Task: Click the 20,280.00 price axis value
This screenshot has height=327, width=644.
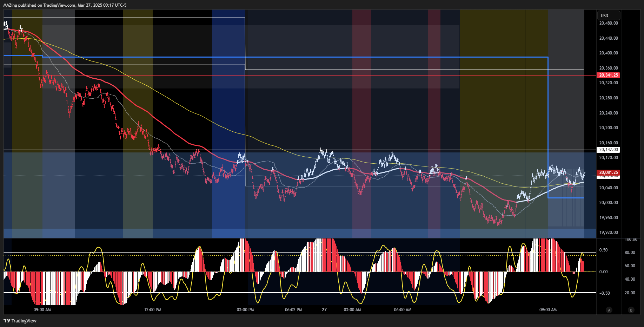Action: 609,98
